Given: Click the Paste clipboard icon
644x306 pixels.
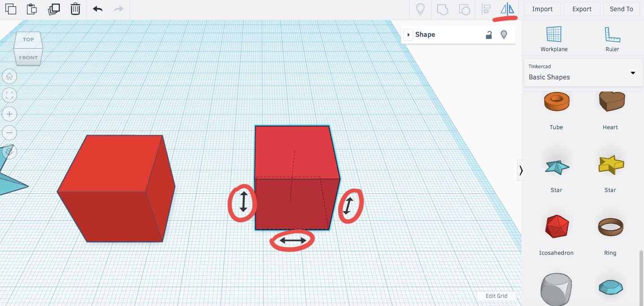Looking at the screenshot, I should pyautogui.click(x=31, y=9).
